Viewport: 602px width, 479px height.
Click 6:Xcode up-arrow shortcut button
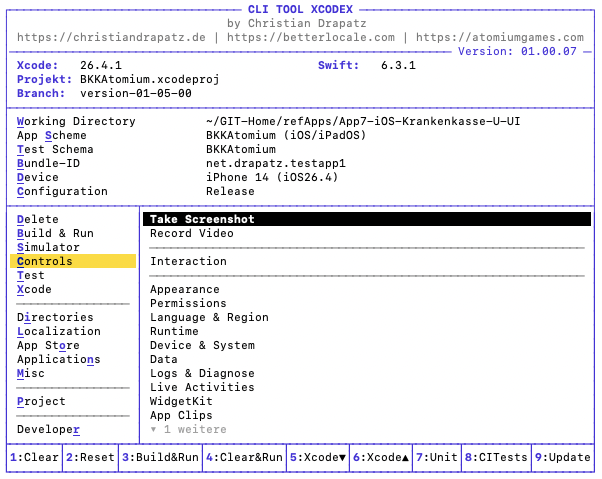(381, 457)
